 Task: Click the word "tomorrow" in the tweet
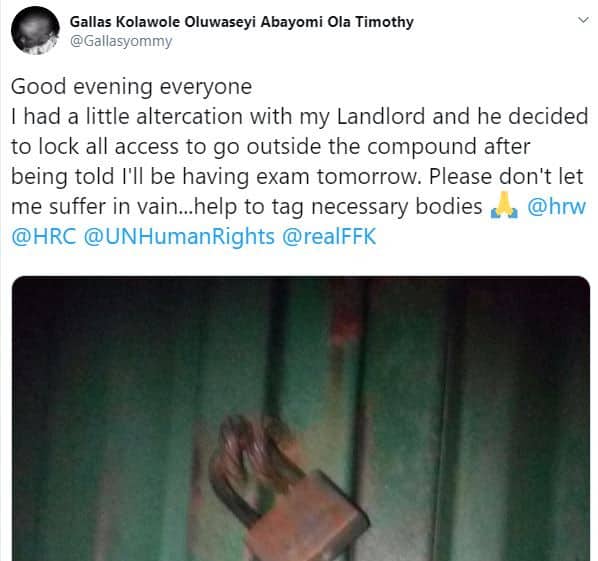point(369,177)
